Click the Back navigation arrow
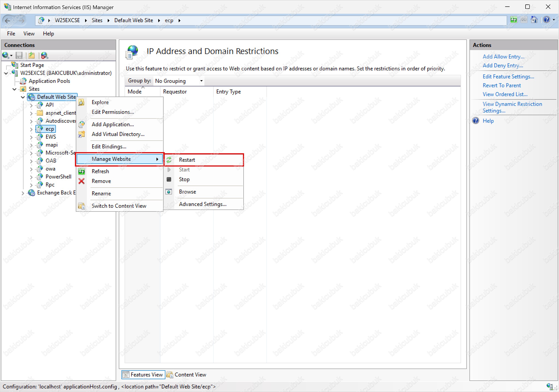Screen dimensions: 559x392 point(8,20)
